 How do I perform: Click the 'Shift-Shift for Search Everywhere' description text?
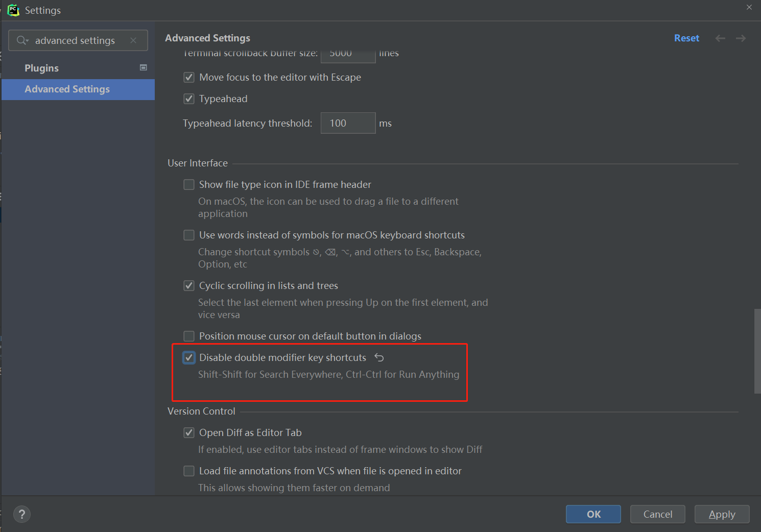[329, 374]
